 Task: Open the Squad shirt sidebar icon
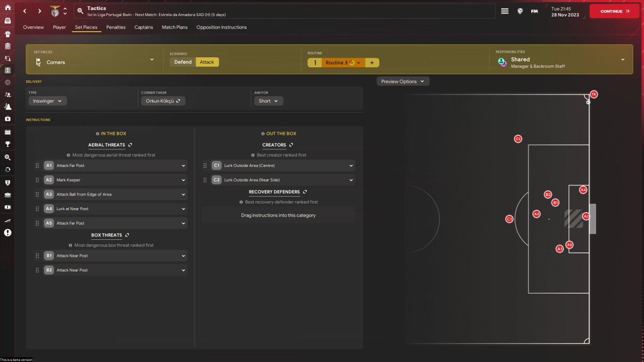pos(8,34)
